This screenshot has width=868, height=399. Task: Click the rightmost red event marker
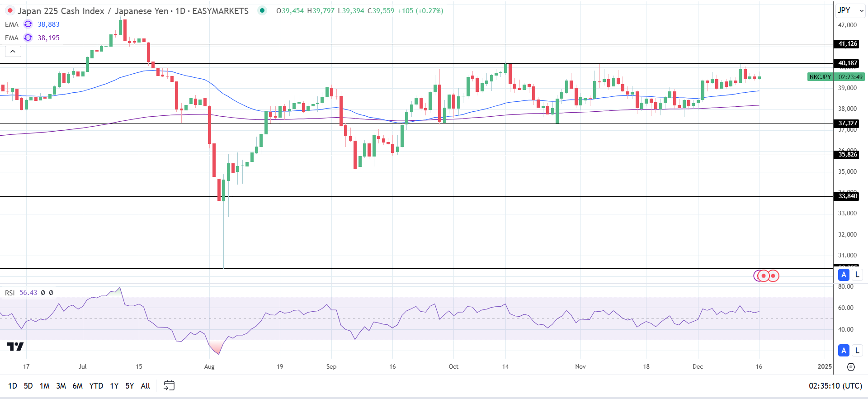[x=774, y=275]
